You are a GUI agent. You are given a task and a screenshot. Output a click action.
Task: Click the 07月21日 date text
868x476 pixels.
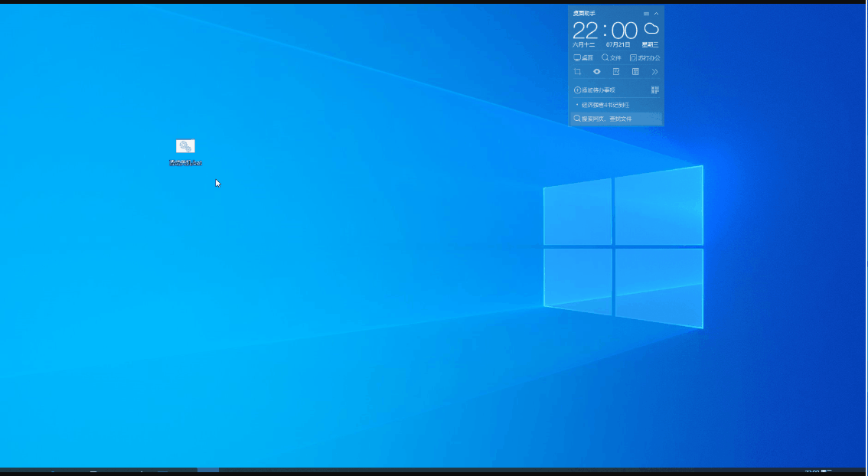coord(618,45)
